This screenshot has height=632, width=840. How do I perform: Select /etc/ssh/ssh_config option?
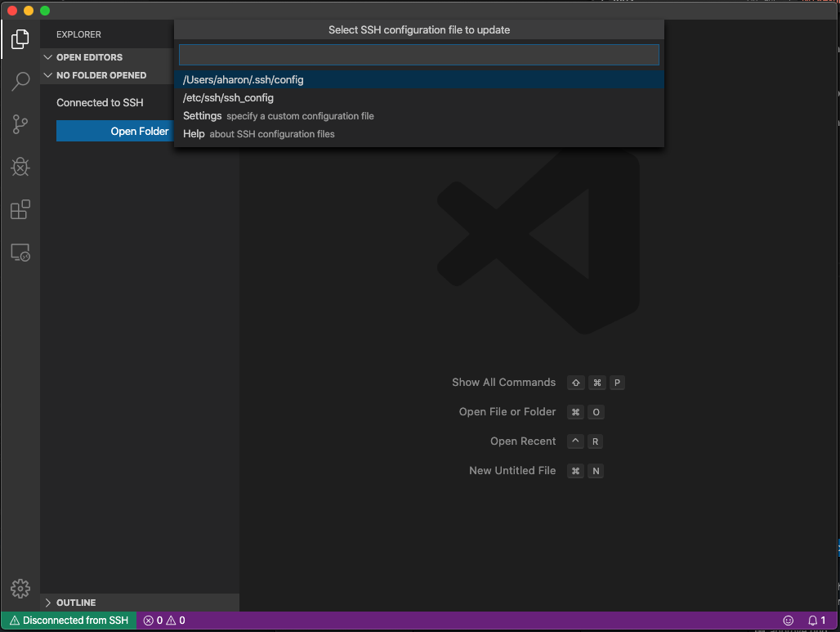419,98
